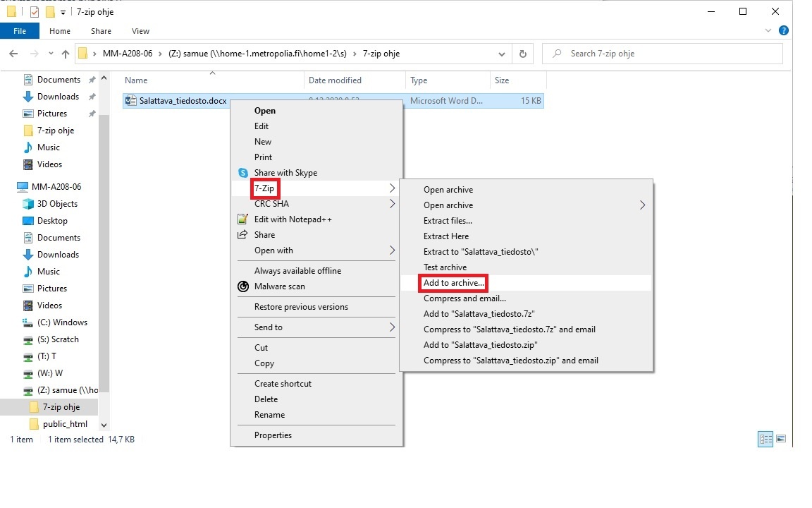The image size is (812, 508).
Task: Open the Quick Access Toolbar dropdown
Action: point(63,12)
